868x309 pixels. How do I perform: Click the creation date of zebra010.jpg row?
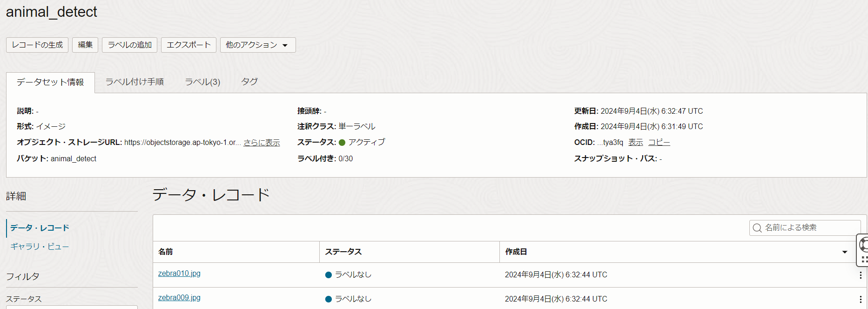556,275
